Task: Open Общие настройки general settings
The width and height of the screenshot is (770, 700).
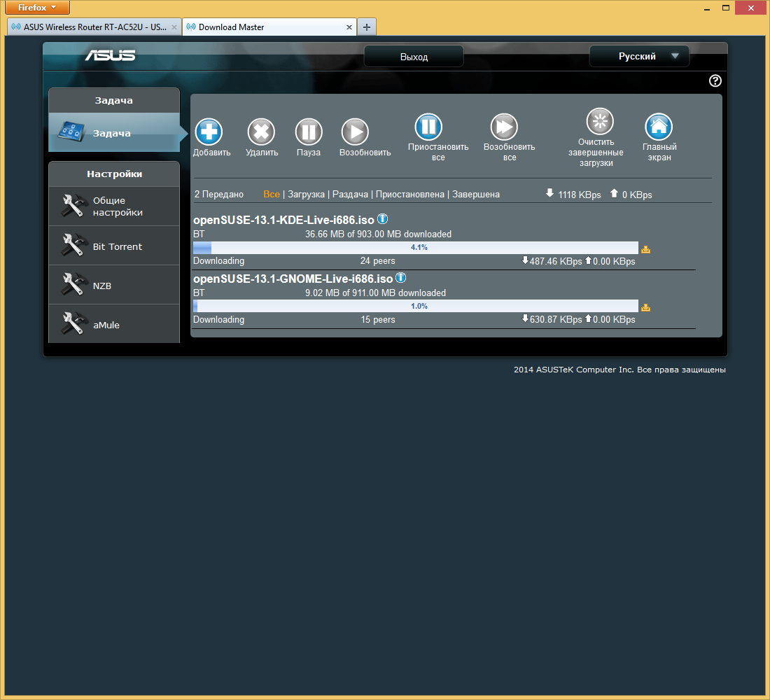Action: click(114, 206)
